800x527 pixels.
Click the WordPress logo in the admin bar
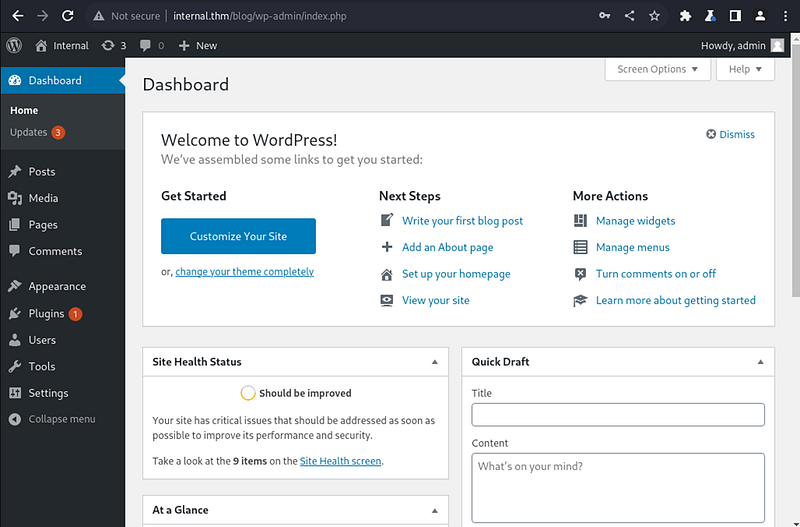pos(14,45)
